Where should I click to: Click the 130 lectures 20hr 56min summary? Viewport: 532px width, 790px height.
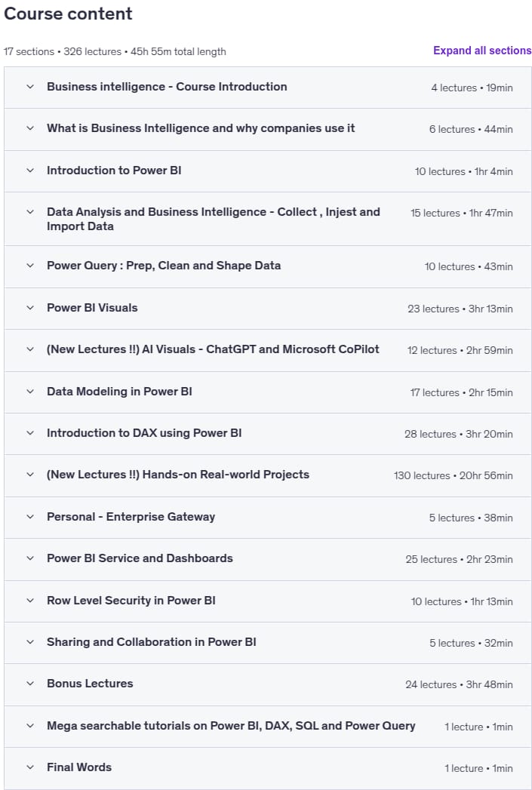(x=453, y=475)
